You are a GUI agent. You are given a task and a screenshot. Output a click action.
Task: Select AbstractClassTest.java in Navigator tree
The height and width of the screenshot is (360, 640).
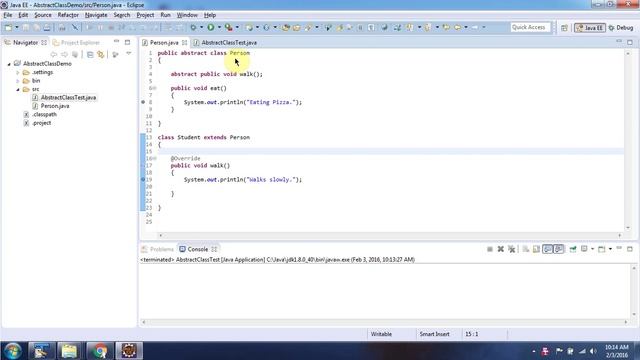pos(68,98)
